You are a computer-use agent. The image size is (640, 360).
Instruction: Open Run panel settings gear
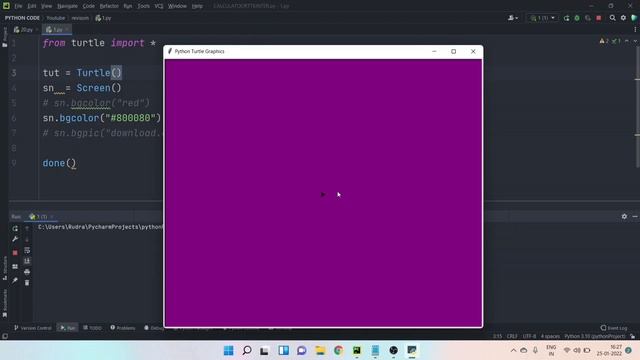[x=624, y=216]
